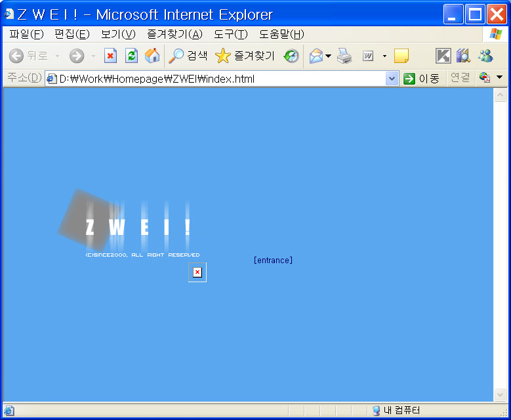Viewport: 511px width, 420px height.
Task: Minimize the Internet Explorer window
Action: tap(453, 14)
